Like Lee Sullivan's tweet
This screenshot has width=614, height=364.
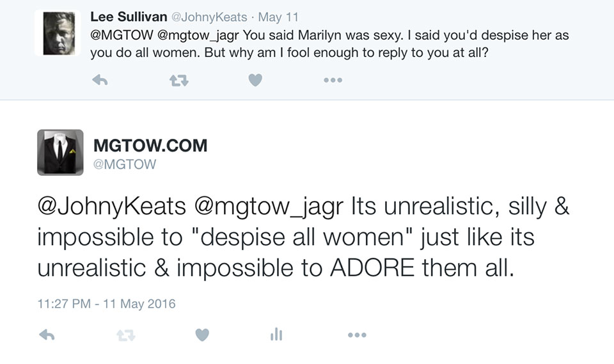tap(255, 81)
